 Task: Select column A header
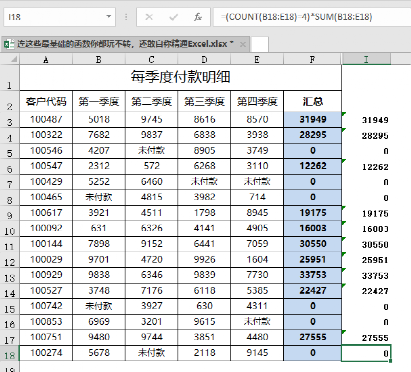pyautogui.click(x=46, y=60)
